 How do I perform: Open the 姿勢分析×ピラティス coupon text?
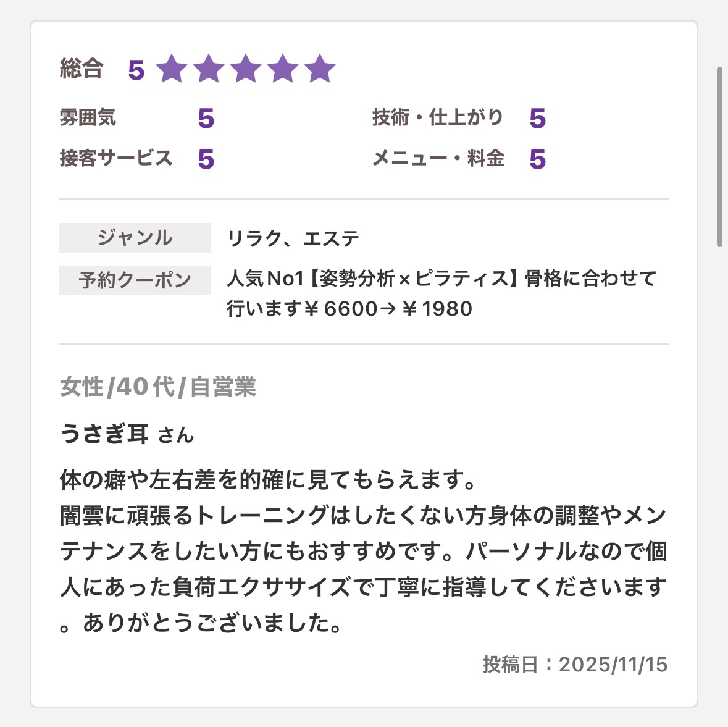pyautogui.click(x=441, y=293)
